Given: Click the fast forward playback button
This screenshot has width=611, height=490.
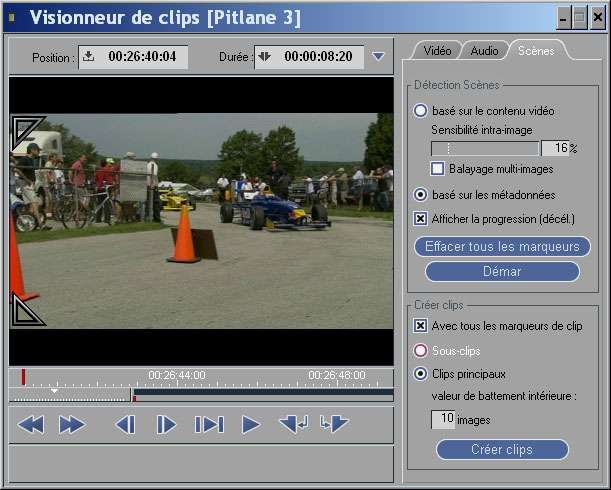Looking at the screenshot, I should coord(72,425).
